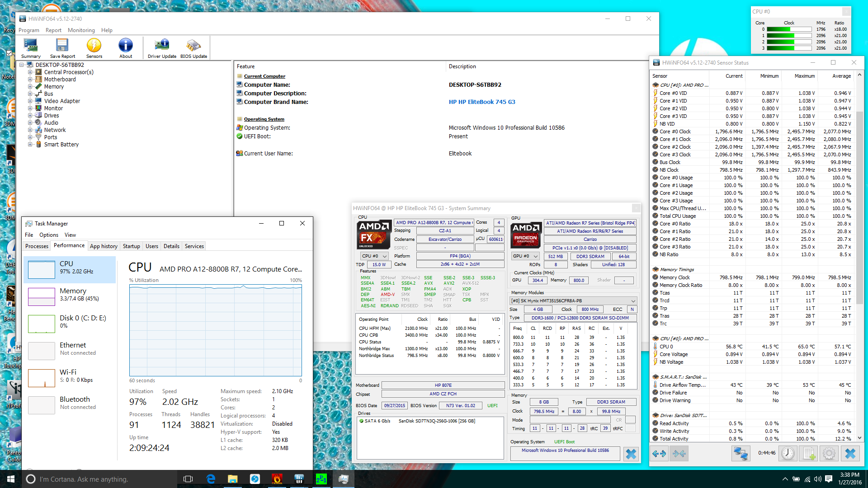Open the Report menu in HWiNFO64
The image size is (868, 488).
pos(53,30)
